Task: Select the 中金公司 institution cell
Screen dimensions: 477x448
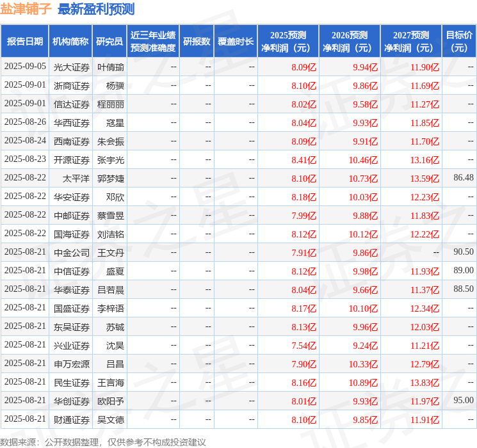Action: [72, 253]
